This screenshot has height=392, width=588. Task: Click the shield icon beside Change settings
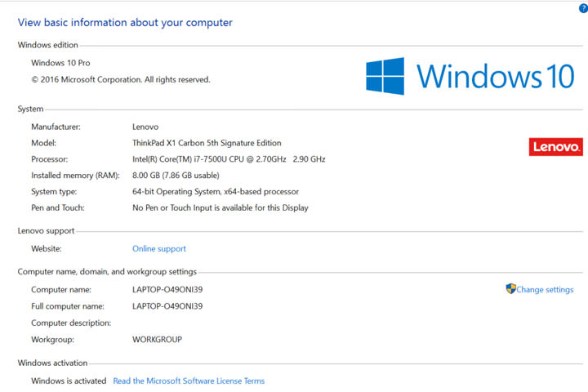coord(510,289)
